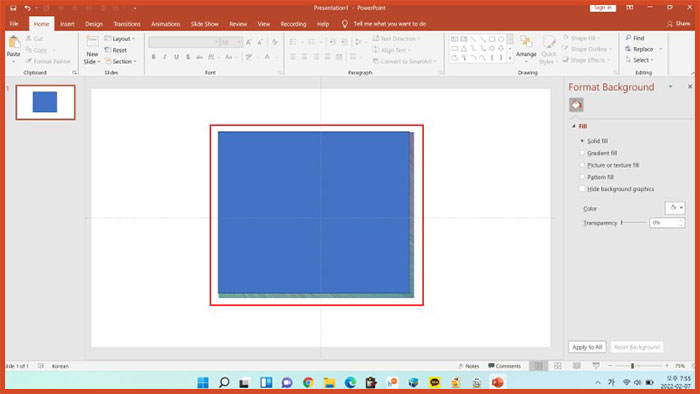This screenshot has width=700, height=394.
Task: Toggle the Notes pane button
Action: coord(468,366)
